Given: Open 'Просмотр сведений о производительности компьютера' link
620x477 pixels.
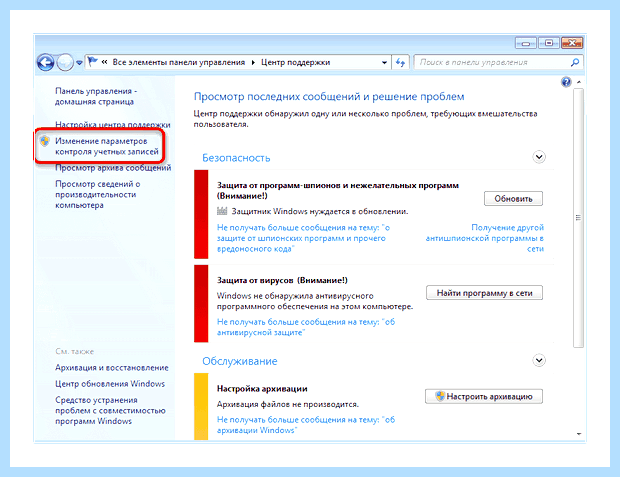Looking at the screenshot, I should tap(98, 195).
